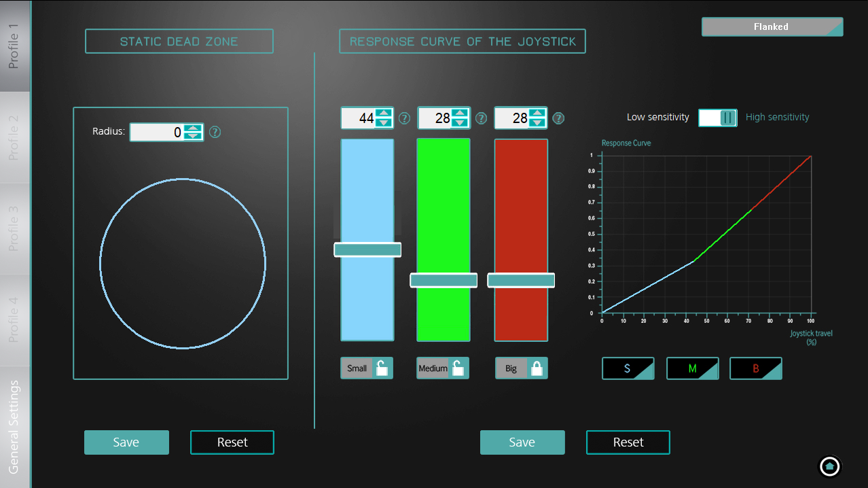The width and height of the screenshot is (868, 488).
Task: Click the help icon next to Radius
Action: [215, 132]
